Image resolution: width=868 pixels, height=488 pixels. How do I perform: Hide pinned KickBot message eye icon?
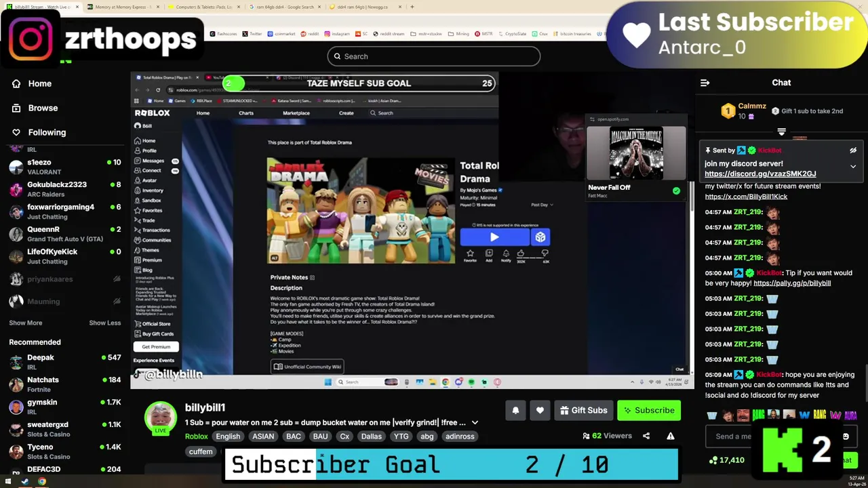coord(853,150)
